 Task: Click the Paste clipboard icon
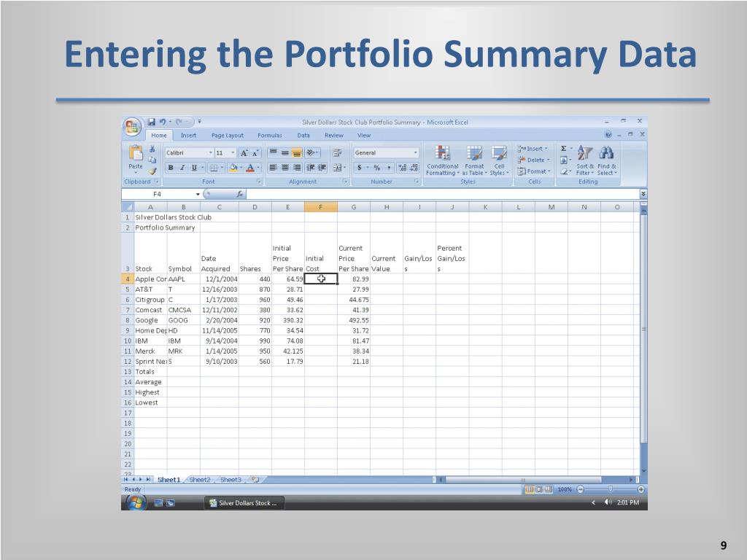coord(136,153)
